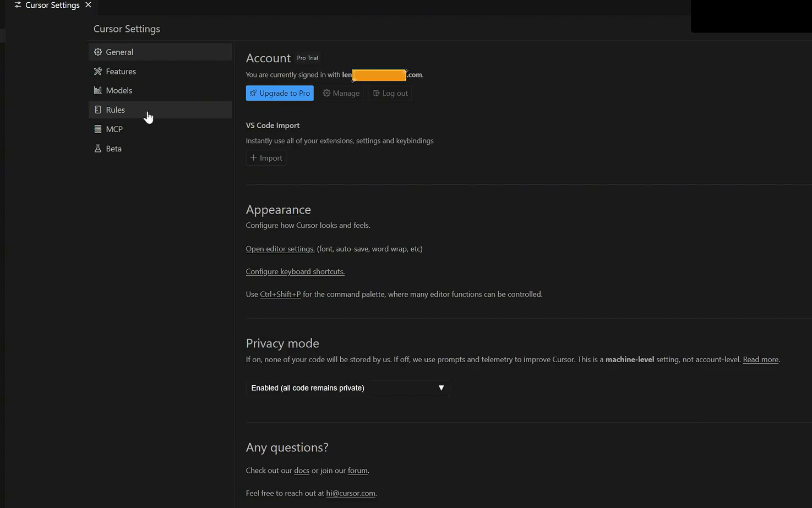Open the Models settings section

pyautogui.click(x=119, y=90)
